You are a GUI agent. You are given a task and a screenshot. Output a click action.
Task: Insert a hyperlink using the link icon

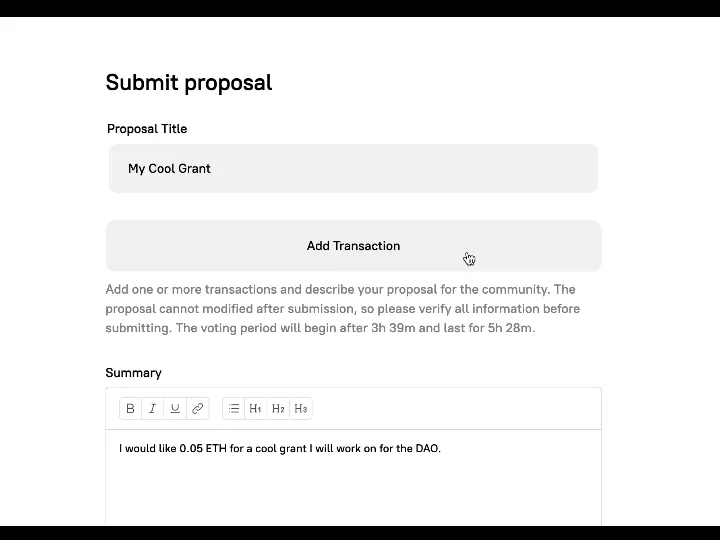click(x=198, y=408)
